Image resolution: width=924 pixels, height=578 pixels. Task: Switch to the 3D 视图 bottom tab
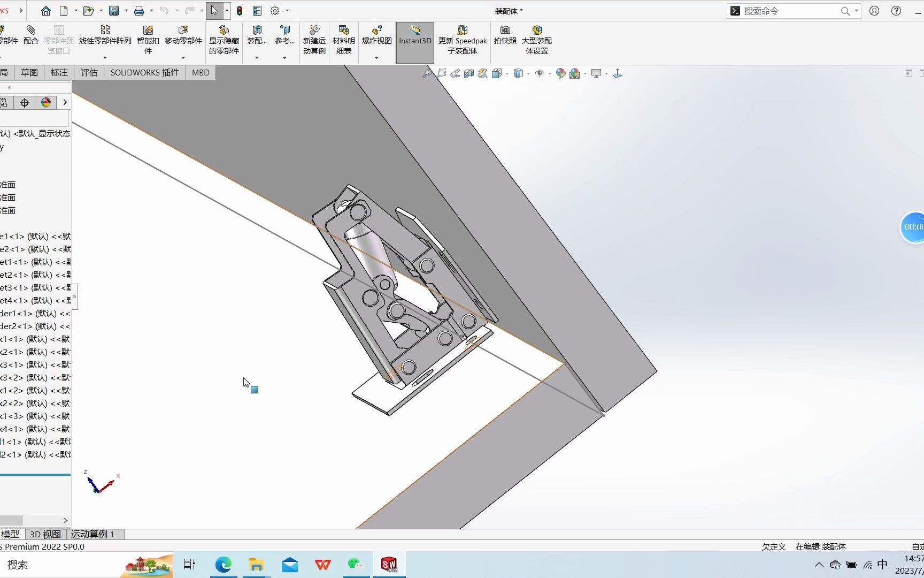click(x=45, y=534)
